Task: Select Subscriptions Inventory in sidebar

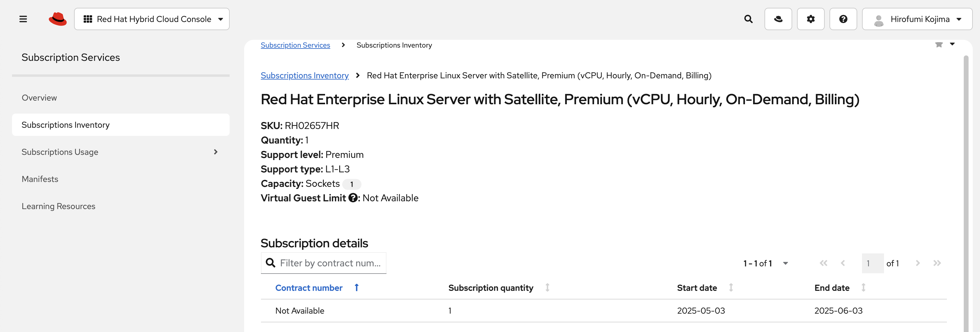Action: pos(121,125)
